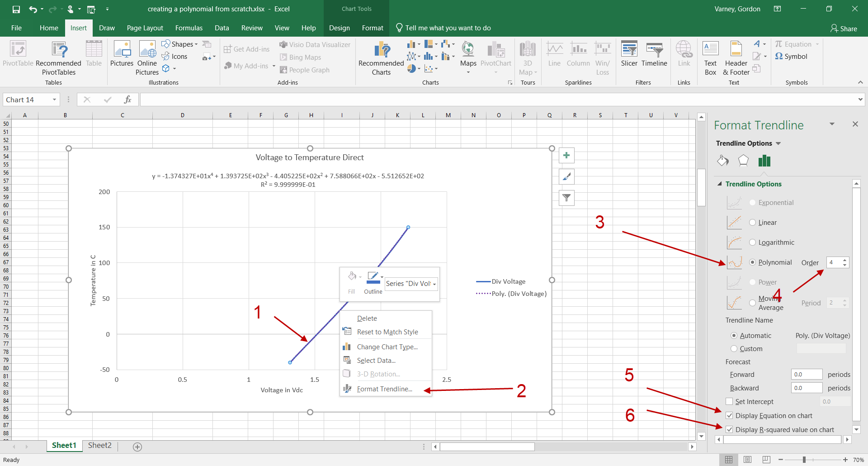Toggle Display R-squared value on chart
The width and height of the screenshot is (868, 466).
click(729, 430)
